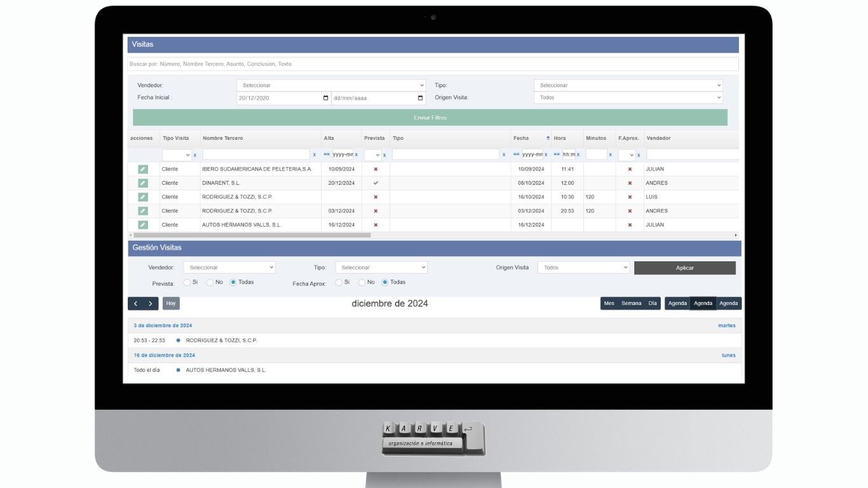Open Vendedor dropdown in top filter
Screen dimensions: 868x488
point(330,85)
